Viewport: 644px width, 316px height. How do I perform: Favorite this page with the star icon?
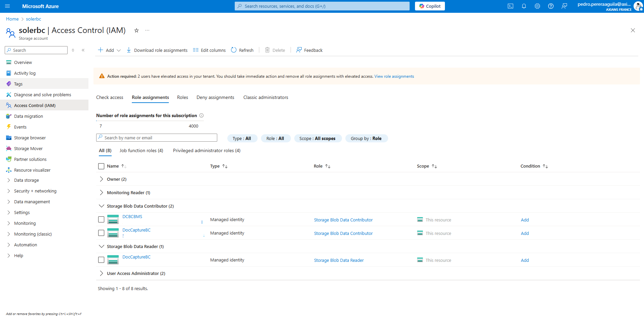[137, 30]
